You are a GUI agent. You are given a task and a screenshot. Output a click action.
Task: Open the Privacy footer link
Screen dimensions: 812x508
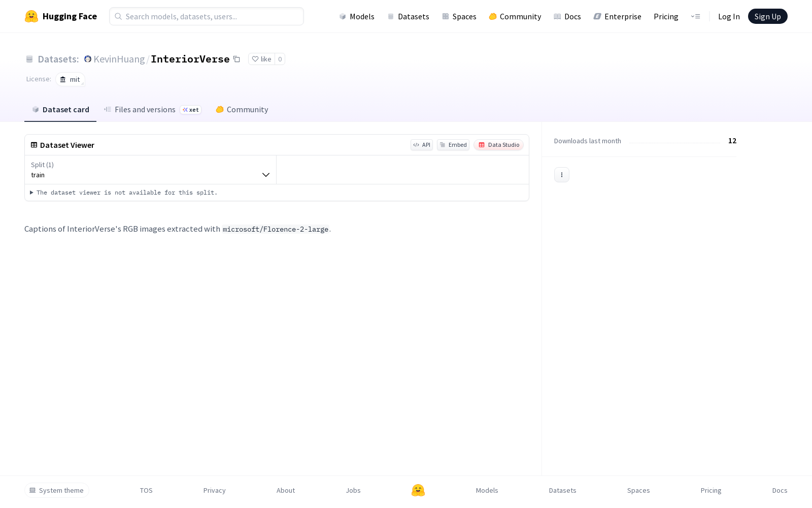pos(214,490)
